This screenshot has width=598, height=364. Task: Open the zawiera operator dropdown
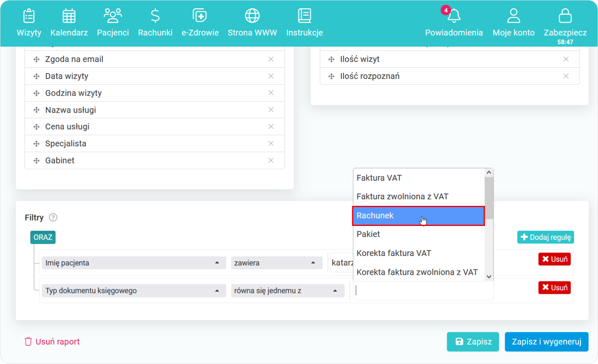276,263
